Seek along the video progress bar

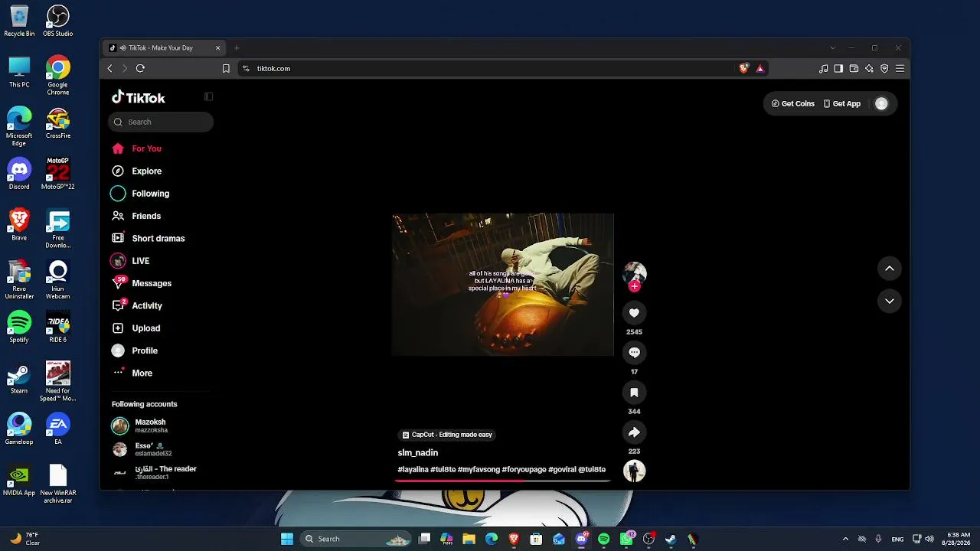click(503, 481)
